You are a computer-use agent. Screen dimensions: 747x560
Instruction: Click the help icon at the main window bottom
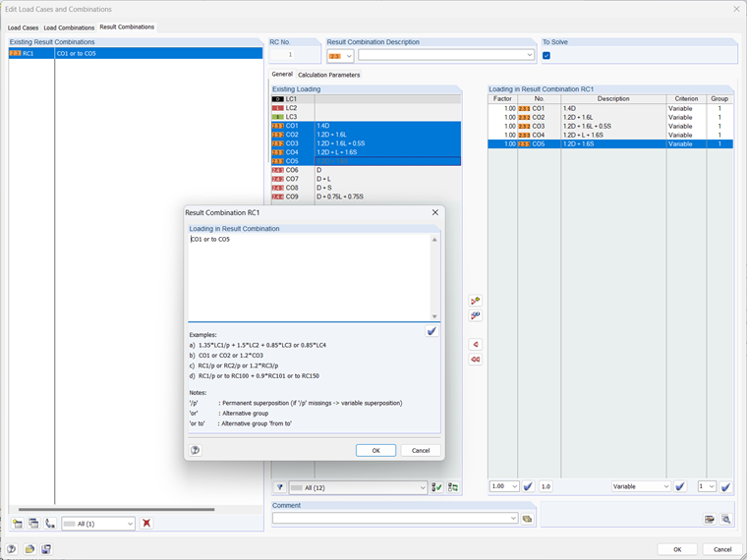pos(12,549)
